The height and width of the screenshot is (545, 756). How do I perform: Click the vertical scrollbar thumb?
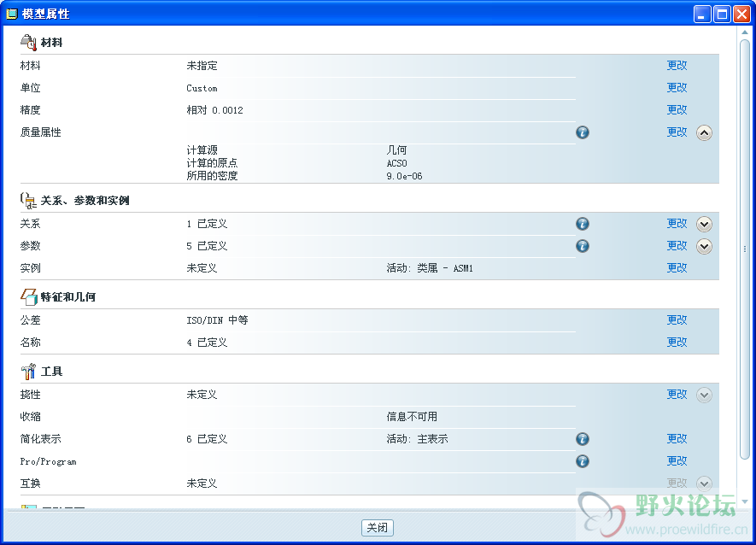(745, 249)
